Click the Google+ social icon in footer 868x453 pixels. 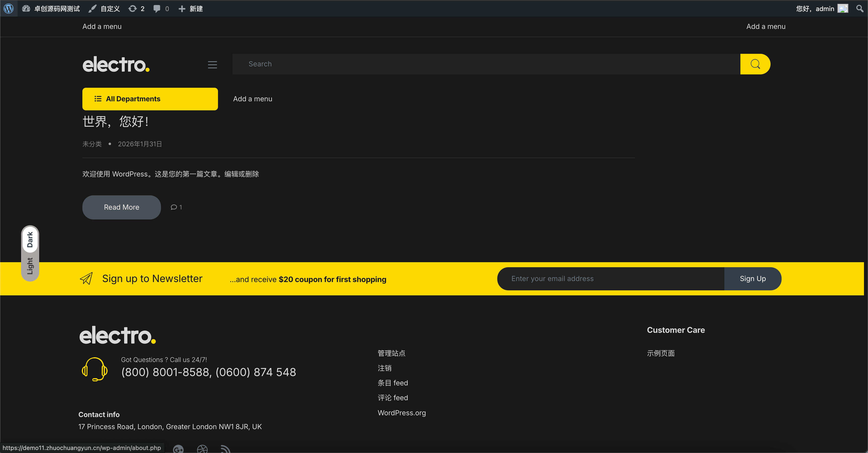click(x=179, y=449)
